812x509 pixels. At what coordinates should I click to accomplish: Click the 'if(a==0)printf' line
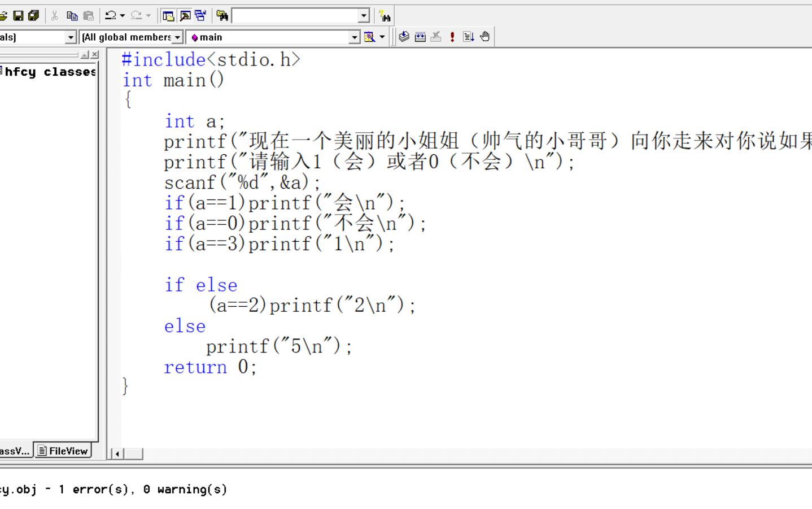[295, 224]
